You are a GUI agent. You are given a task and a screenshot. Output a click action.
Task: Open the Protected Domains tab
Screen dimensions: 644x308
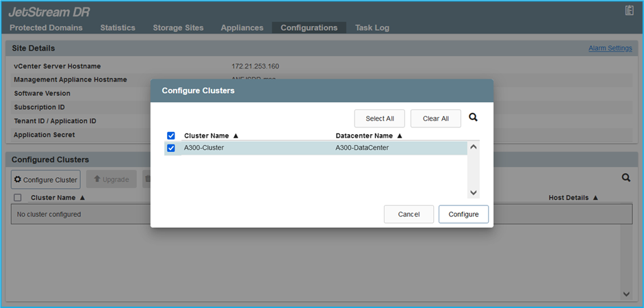46,27
